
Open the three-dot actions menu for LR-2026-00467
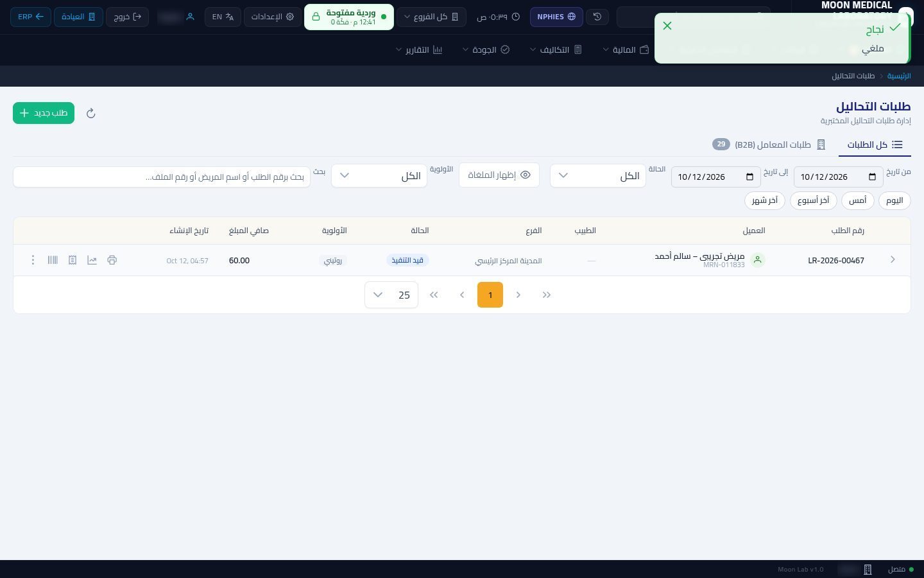33,260
